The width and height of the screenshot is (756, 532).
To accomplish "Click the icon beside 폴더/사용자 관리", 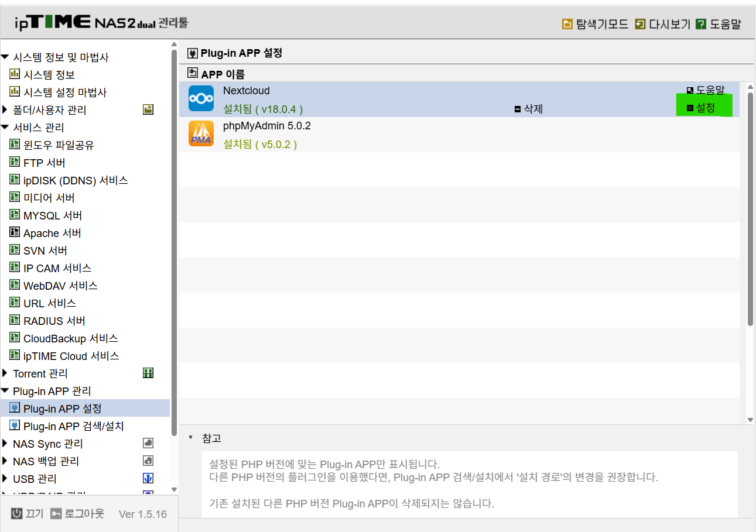I will coord(148,109).
